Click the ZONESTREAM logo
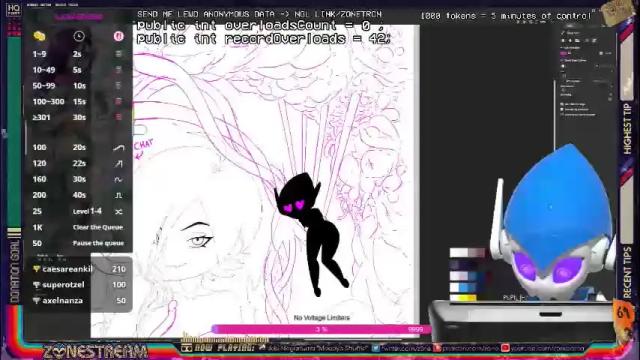 pyautogui.click(x=95, y=352)
